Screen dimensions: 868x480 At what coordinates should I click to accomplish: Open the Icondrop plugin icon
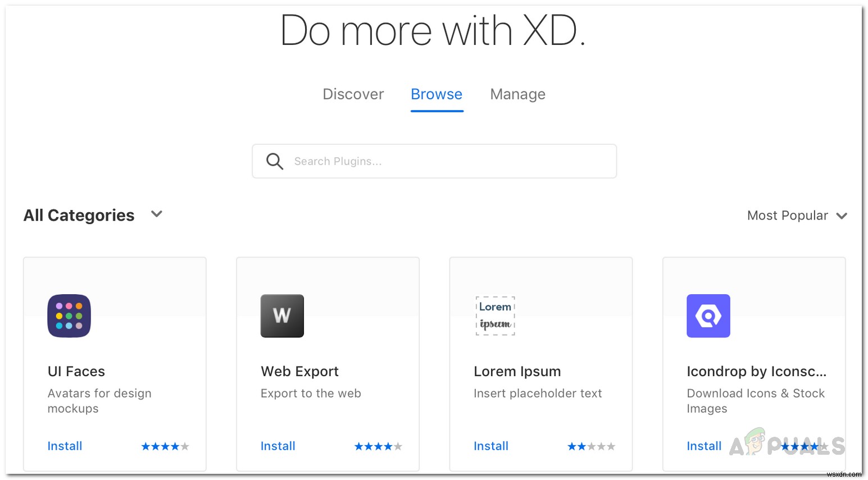tap(708, 316)
